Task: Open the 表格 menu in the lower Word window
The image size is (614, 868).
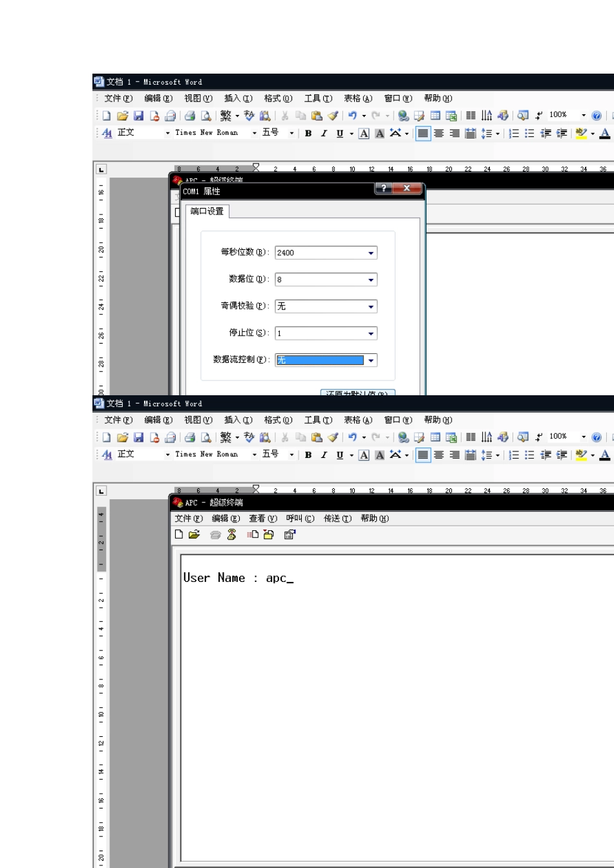Action: point(358,420)
